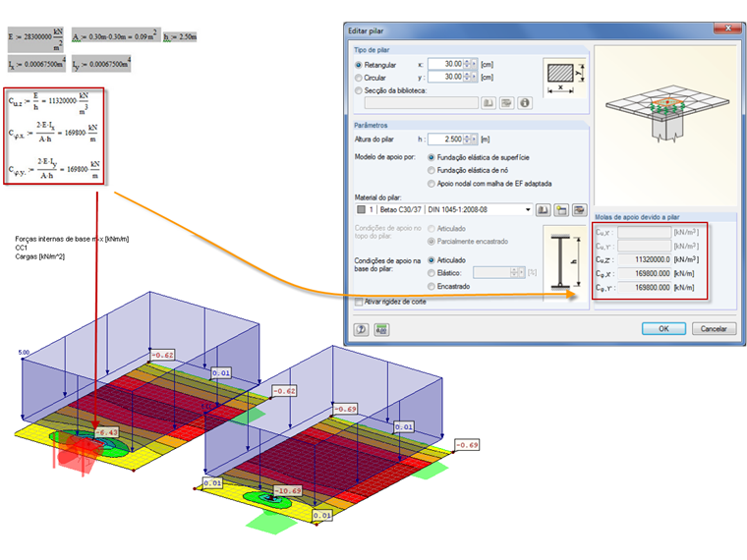Click the Cancelar button

(x=714, y=329)
